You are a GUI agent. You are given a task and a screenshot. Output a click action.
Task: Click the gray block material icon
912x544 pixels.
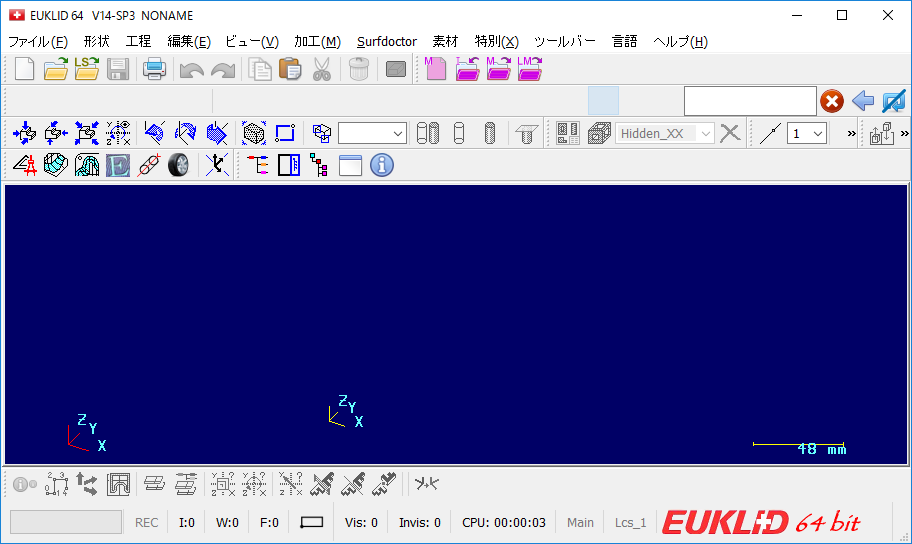pyautogui.click(x=396, y=70)
